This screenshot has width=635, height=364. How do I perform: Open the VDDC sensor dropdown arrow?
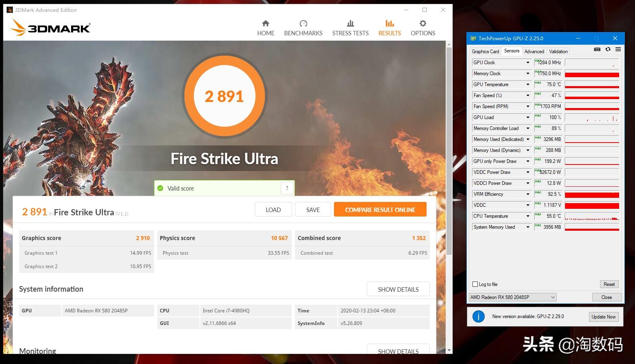click(x=528, y=205)
